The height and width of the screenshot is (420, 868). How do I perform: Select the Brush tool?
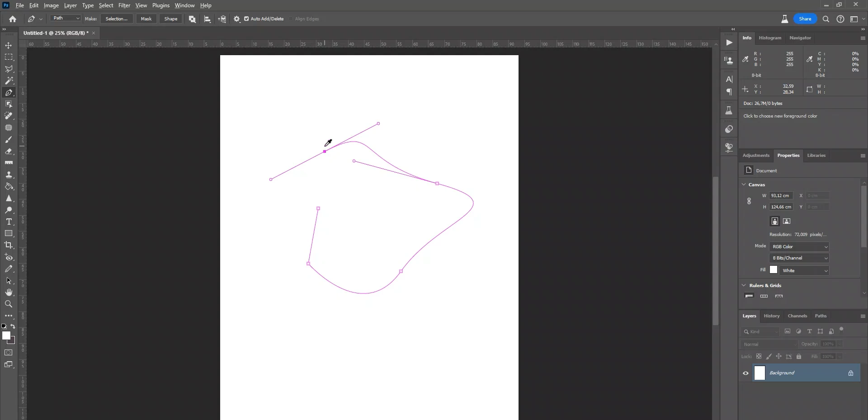pos(9,140)
